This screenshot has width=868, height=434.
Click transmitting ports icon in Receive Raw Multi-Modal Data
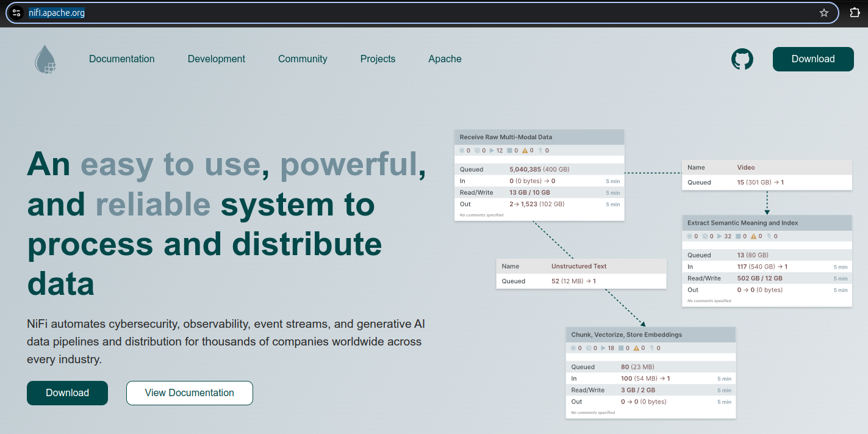click(462, 151)
